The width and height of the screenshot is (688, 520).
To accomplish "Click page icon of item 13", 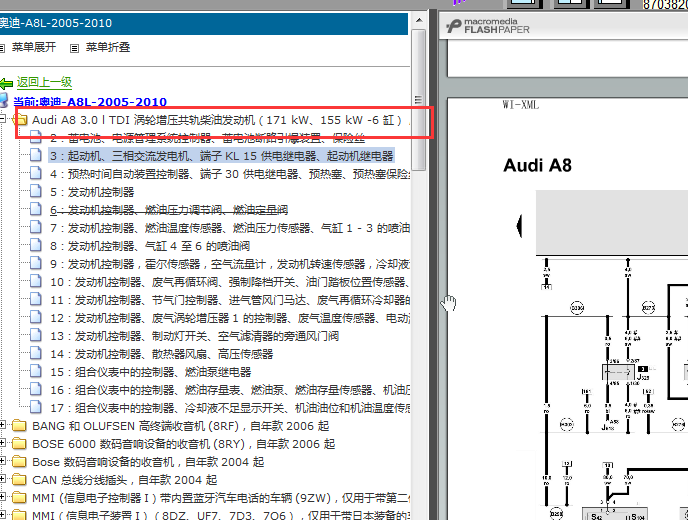I will tap(36, 335).
